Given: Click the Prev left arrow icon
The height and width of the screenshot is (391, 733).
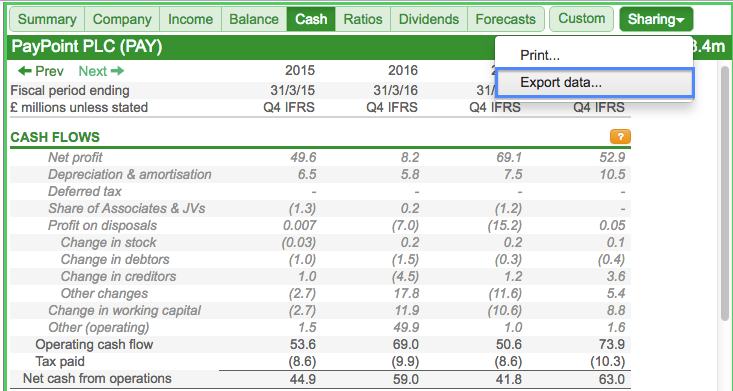Looking at the screenshot, I should (x=24, y=71).
